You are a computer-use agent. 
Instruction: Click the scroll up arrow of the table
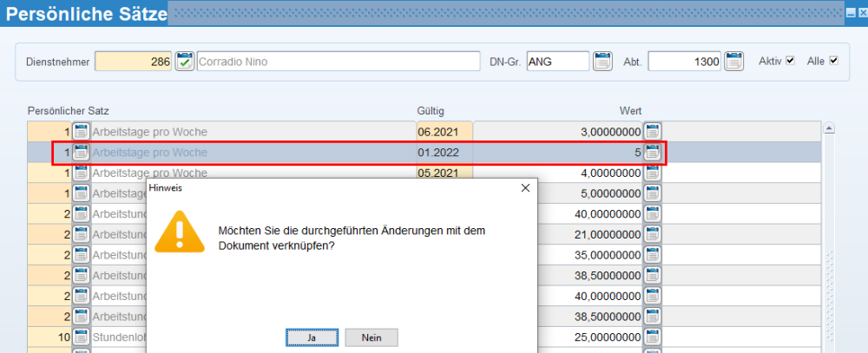(x=829, y=129)
